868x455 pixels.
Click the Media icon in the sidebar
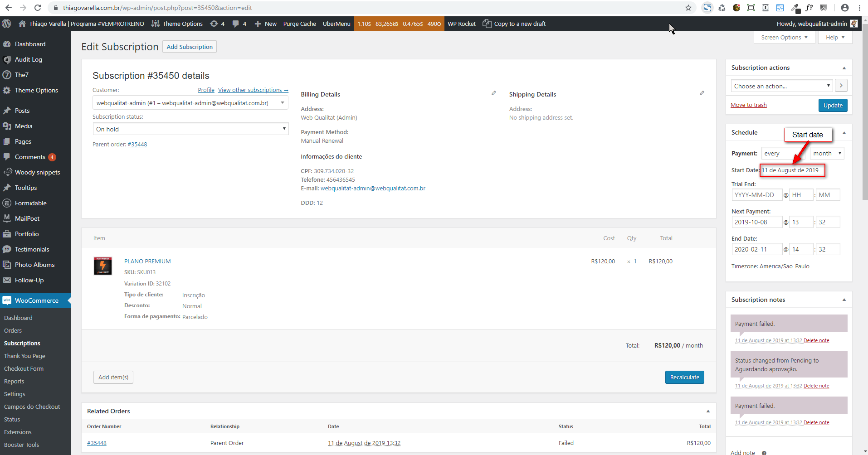click(x=7, y=126)
